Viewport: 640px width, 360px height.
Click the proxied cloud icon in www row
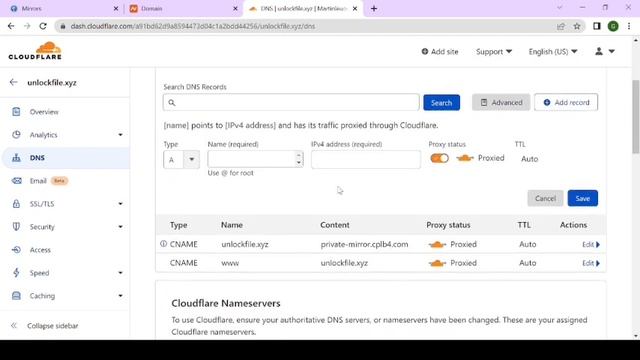click(x=437, y=263)
